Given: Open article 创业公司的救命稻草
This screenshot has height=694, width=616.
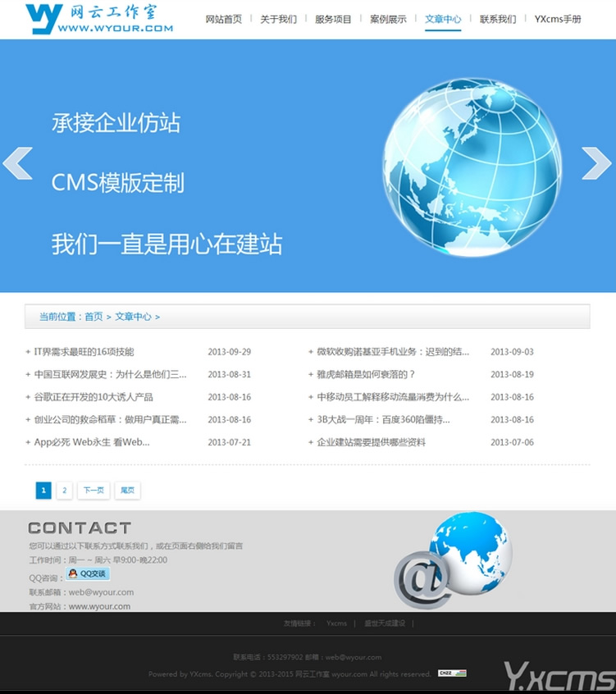Looking at the screenshot, I should pos(110,419).
